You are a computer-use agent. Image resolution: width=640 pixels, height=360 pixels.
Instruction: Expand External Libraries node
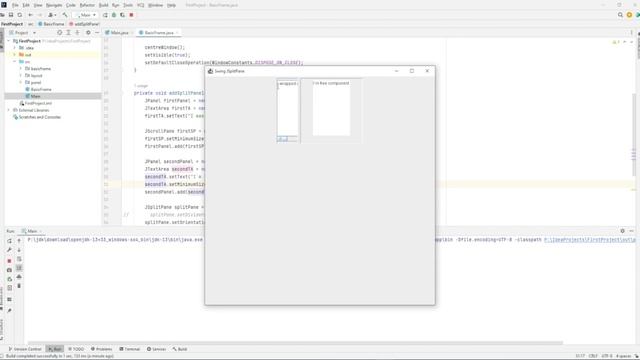click(x=9, y=110)
